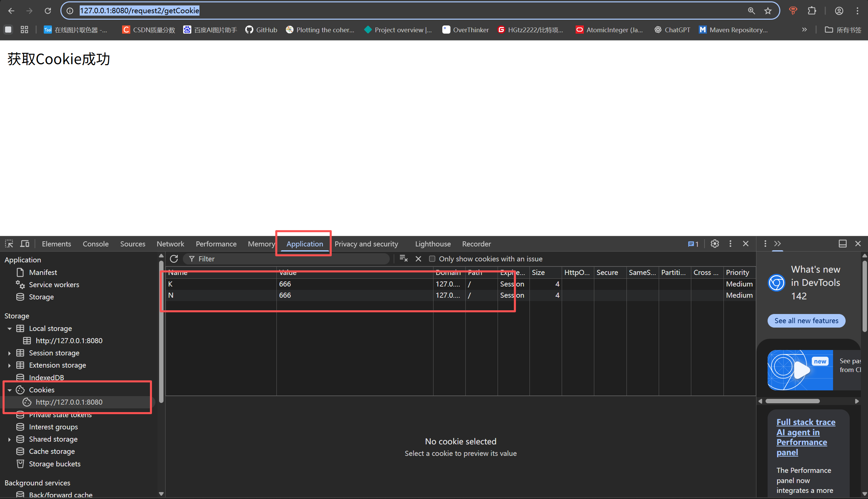The width and height of the screenshot is (868, 499).
Task: Open the DevTools settings gear
Action: pos(715,244)
